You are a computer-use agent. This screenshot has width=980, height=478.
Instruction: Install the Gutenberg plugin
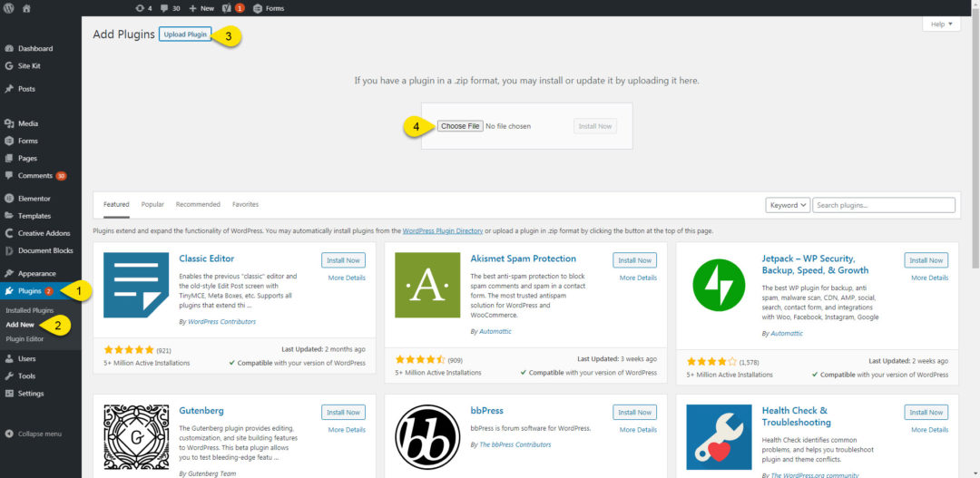(x=343, y=412)
